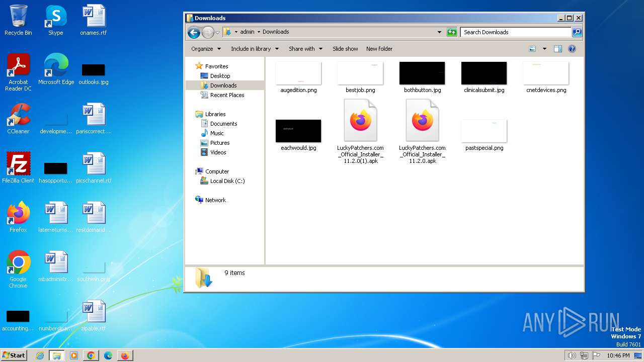644x362 pixels.
Task: Open the Include in library dropdown
Action: 256,49
